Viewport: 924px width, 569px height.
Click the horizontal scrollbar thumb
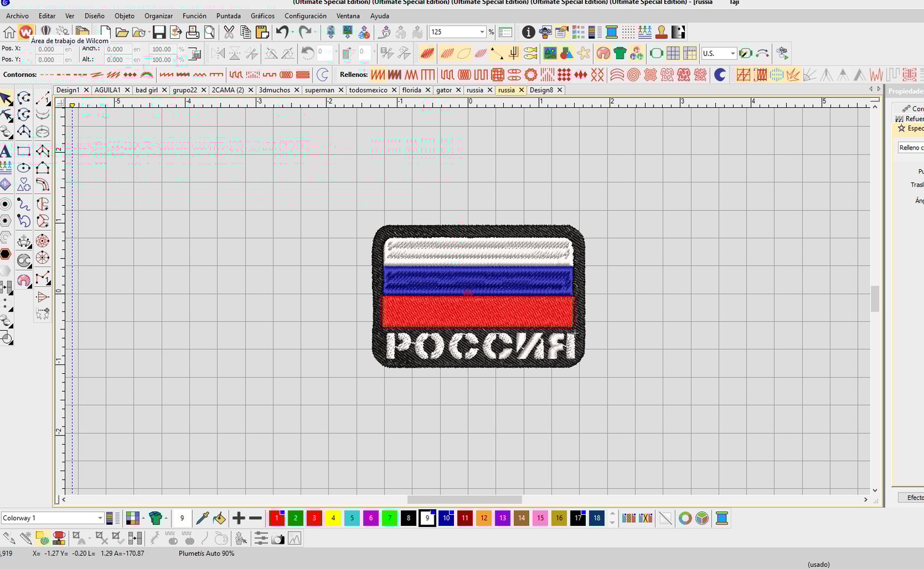(464, 499)
